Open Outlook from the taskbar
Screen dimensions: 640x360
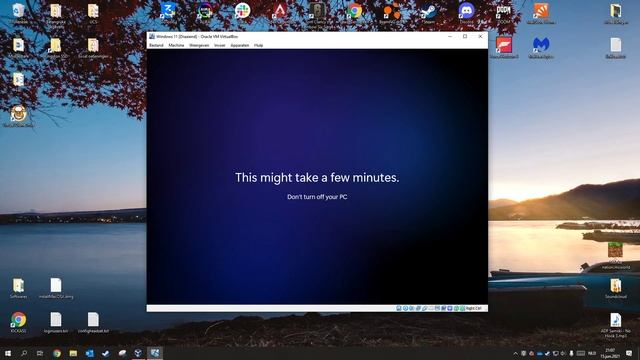(x=89, y=353)
